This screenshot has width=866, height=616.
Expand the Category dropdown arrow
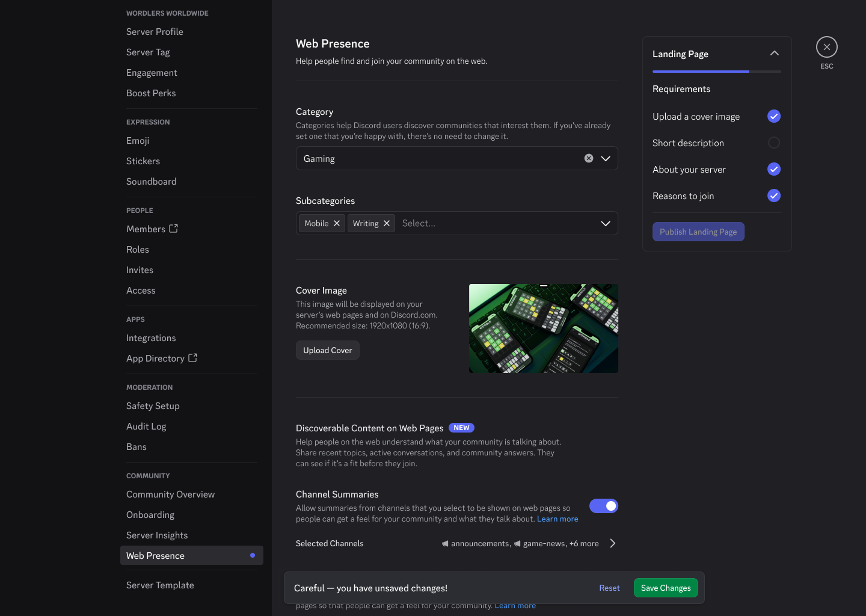(x=606, y=158)
